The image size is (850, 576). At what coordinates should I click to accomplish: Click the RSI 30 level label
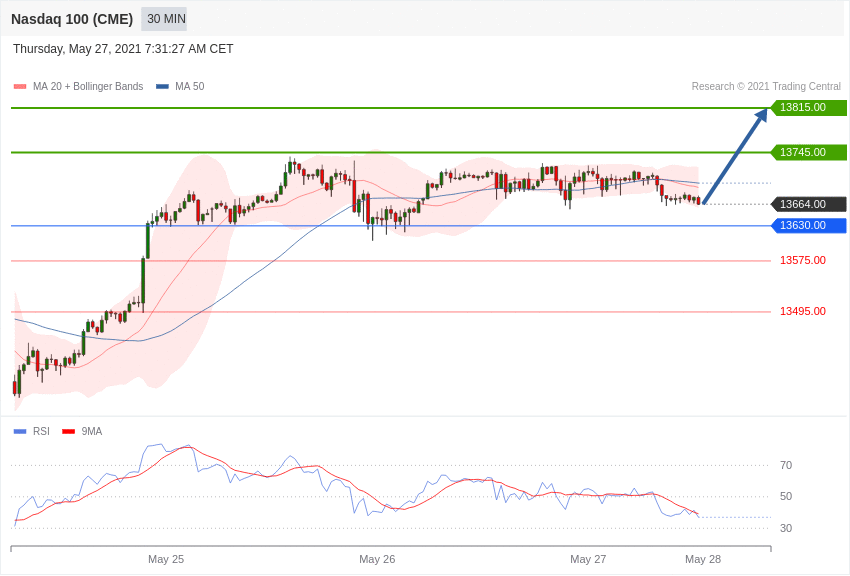coord(786,528)
